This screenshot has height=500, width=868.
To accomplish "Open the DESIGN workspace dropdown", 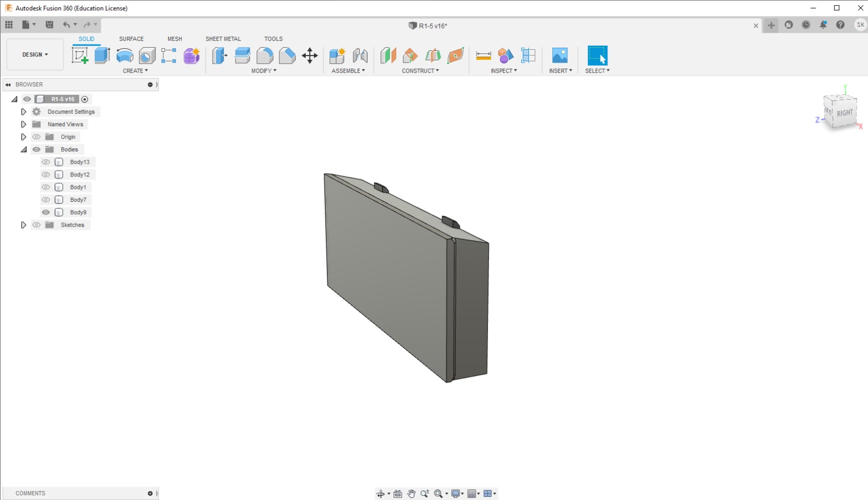I will pyautogui.click(x=35, y=54).
